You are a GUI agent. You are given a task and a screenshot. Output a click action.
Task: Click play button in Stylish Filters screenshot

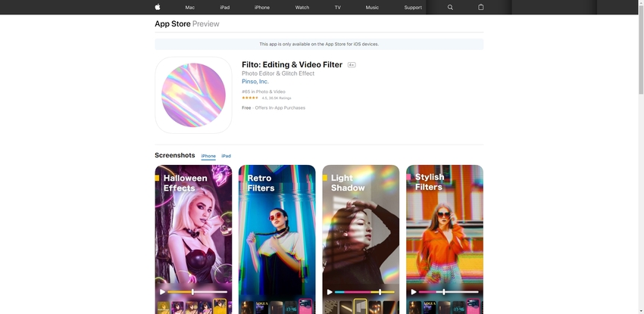coord(414,292)
